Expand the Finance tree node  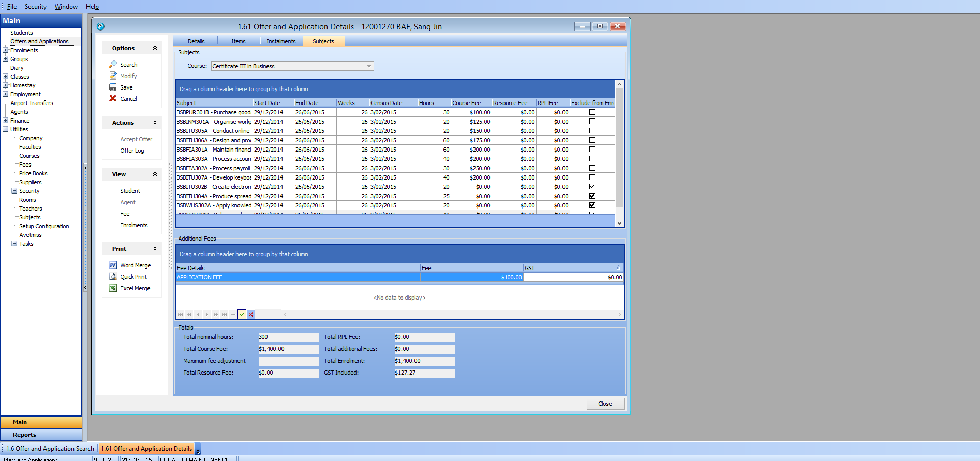pyautogui.click(x=6, y=121)
